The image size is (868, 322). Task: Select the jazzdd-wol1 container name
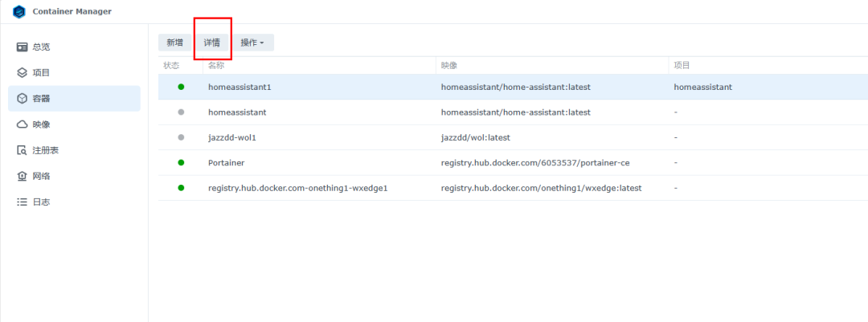tap(232, 137)
